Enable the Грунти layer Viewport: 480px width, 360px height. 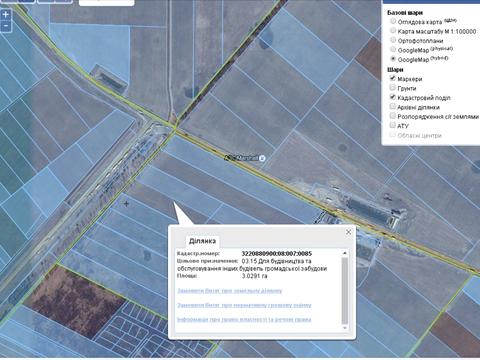pyautogui.click(x=393, y=88)
